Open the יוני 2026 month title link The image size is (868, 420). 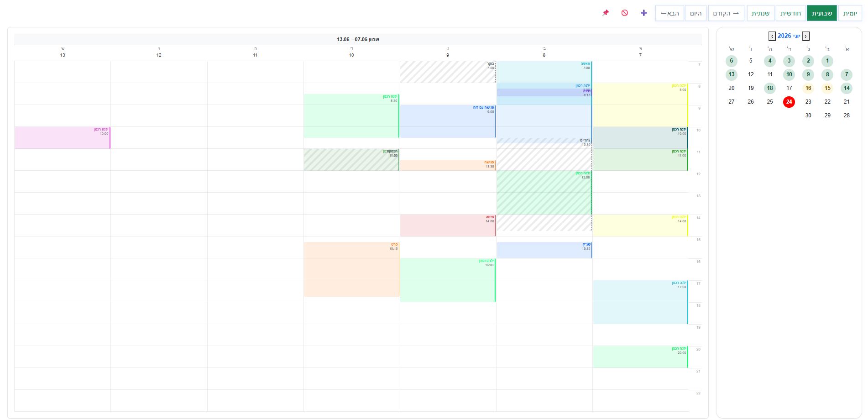coord(789,36)
